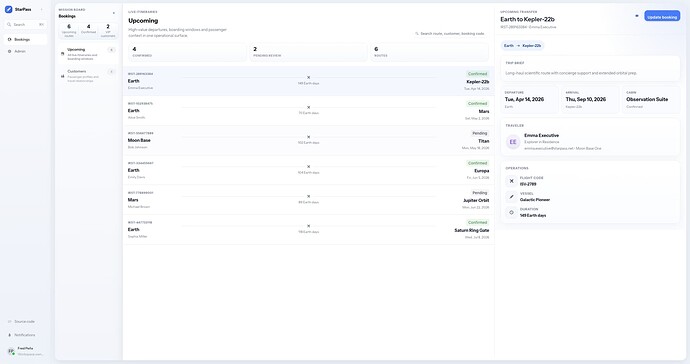The image size is (690, 364).
Task: Click the spaceship icon in Kepler-22b row
Action: (x=308, y=77)
